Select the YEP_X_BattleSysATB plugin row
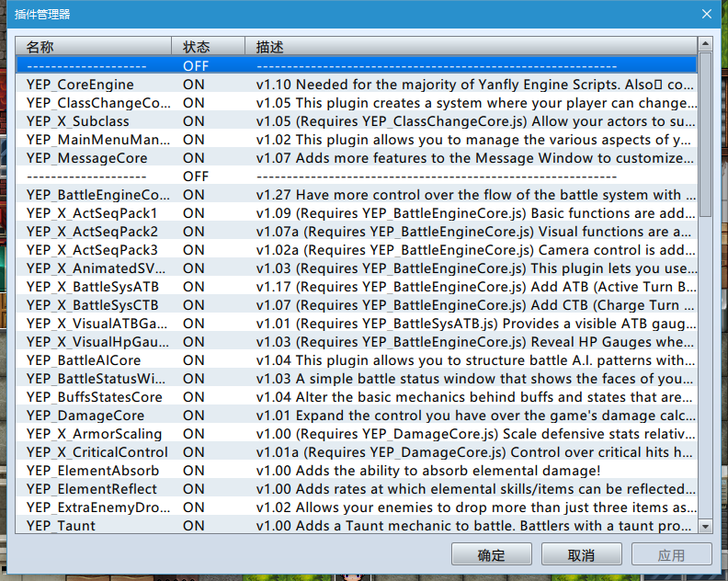This screenshot has width=728, height=581. tap(357, 287)
